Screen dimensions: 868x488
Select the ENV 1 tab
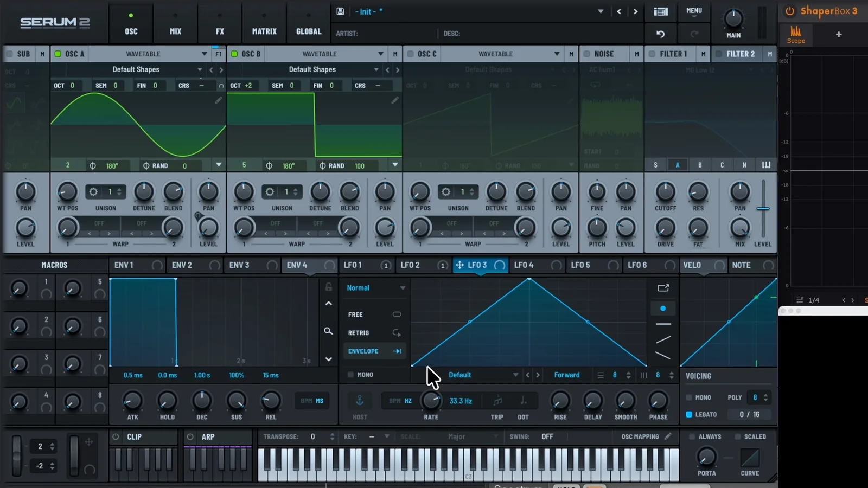[137, 265]
